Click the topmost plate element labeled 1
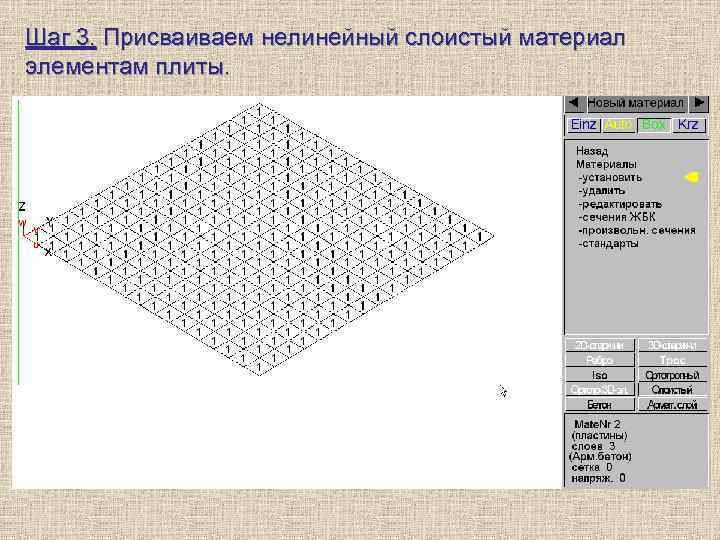This screenshot has width=720, height=540. 259,112
